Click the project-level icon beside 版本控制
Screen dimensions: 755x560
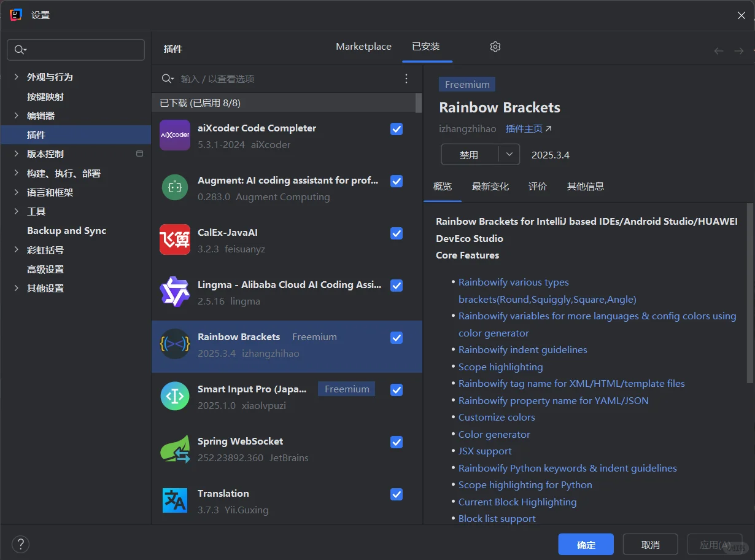[139, 154]
